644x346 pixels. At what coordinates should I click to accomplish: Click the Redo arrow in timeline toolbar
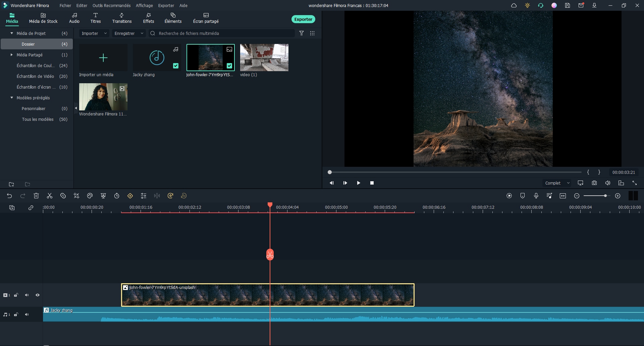click(23, 196)
